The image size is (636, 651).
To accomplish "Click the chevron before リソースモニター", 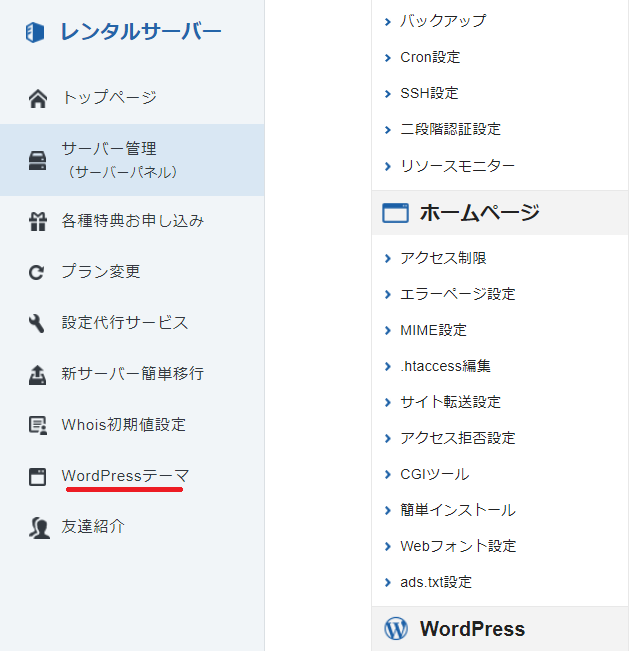I will tap(388, 166).
